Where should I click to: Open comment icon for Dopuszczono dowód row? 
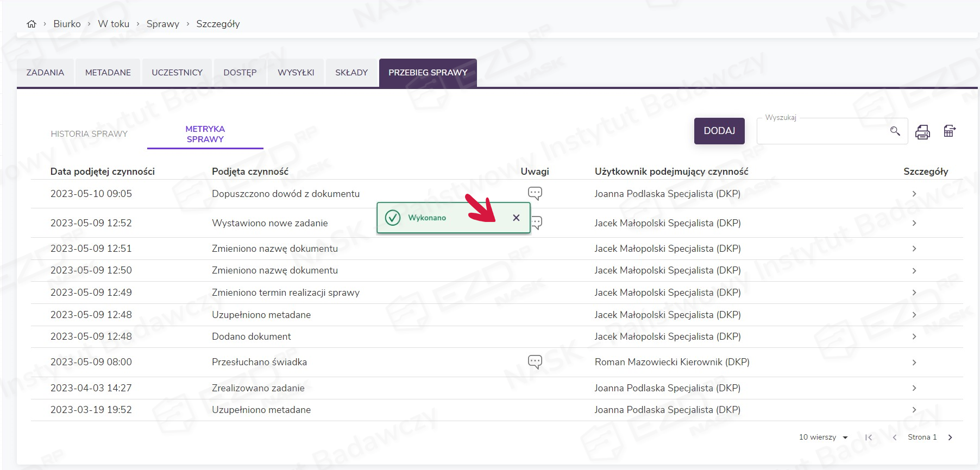[535, 193]
